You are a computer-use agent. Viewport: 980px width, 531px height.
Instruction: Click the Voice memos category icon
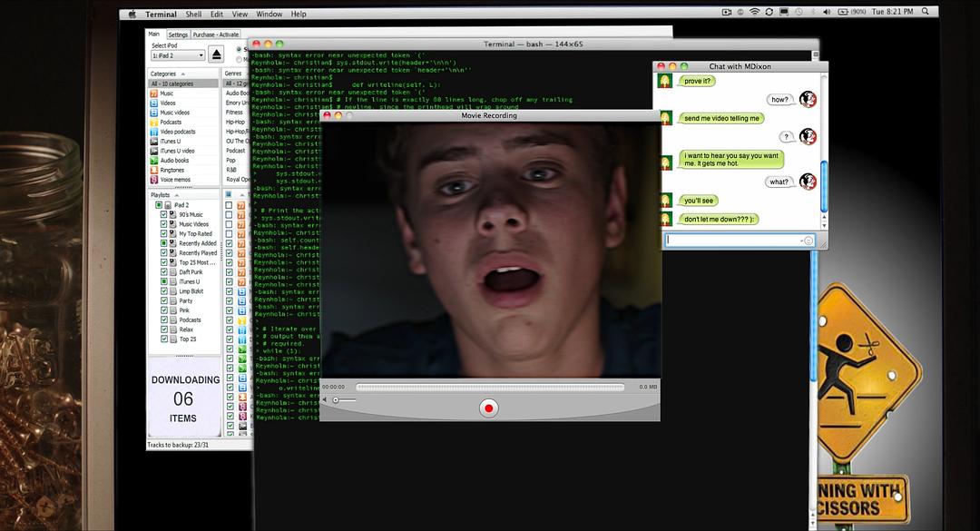(153, 180)
